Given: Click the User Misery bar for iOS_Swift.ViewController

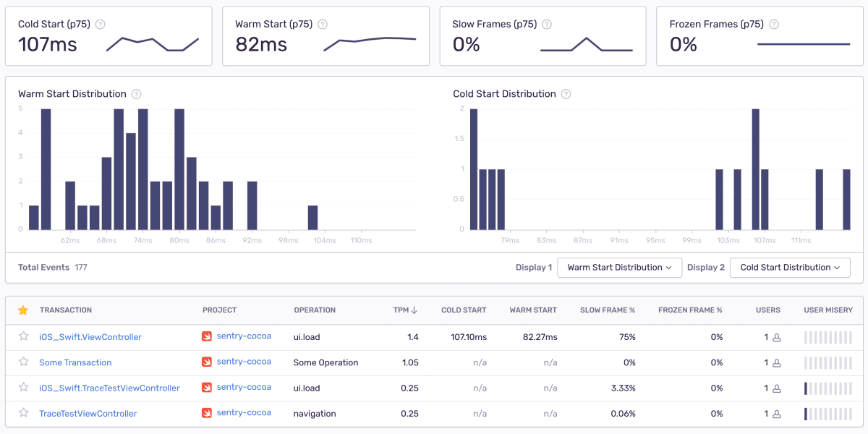Looking at the screenshot, I should point(828,336).
